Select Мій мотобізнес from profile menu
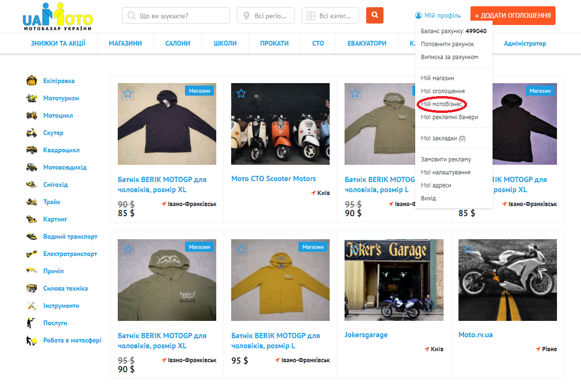The height and width of the screenshot is (392, 581). pyautogui.click(x=441, y=104)
